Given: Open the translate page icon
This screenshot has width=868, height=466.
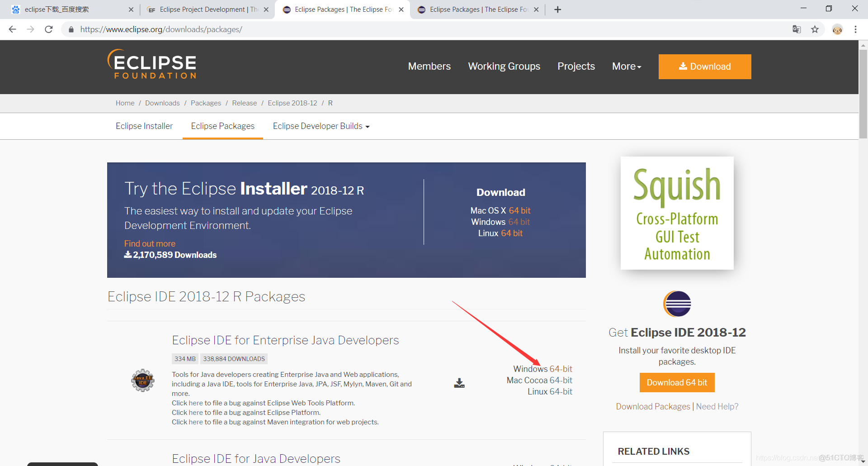Looking at the screenshot, I should pyautogui.click(x=797, y=29).
